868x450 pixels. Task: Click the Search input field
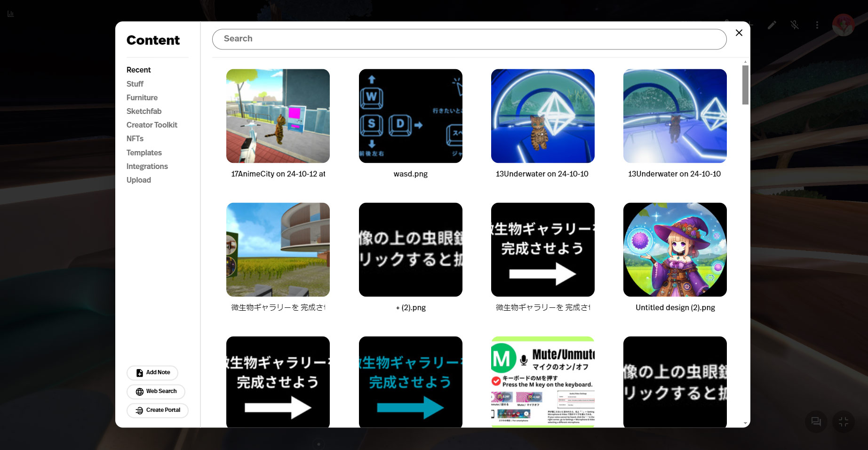point(469,39)
